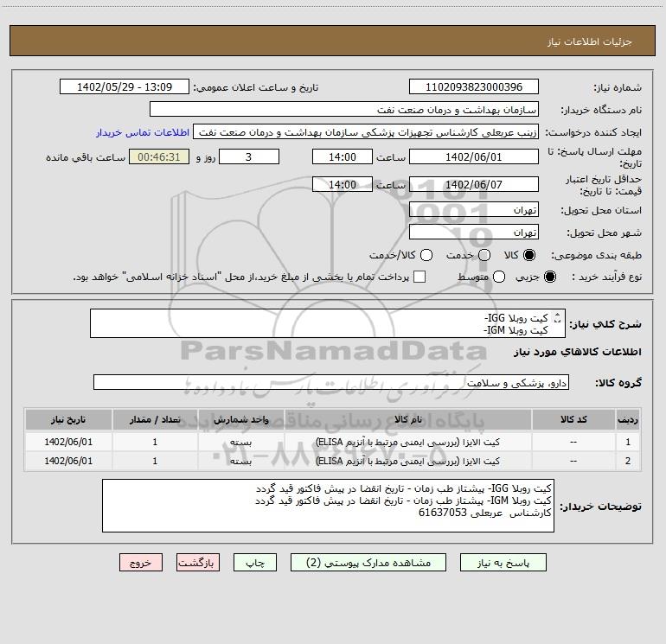Click the request creator name field
The height and width of the screenshot is (644, 666).
coord(366,132)
